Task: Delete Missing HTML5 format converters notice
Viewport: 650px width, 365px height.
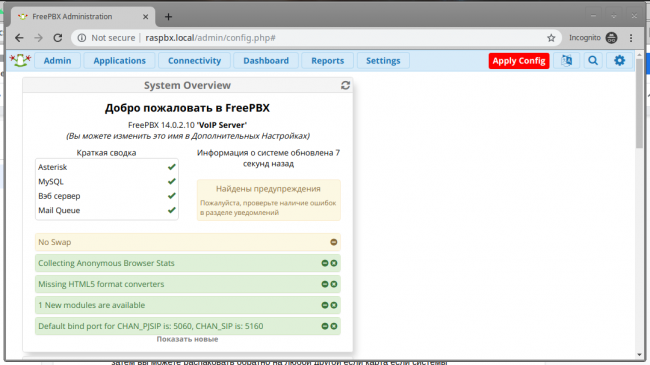Action: 334,284
